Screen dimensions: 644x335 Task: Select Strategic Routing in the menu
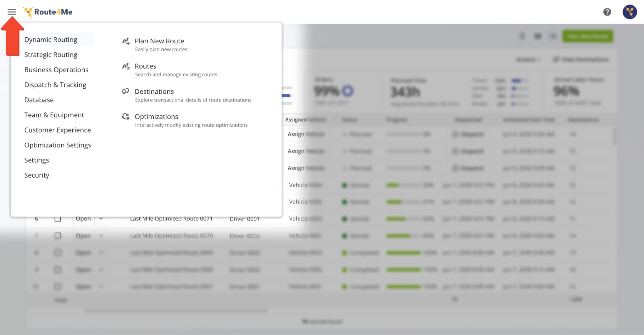point(51,55)
